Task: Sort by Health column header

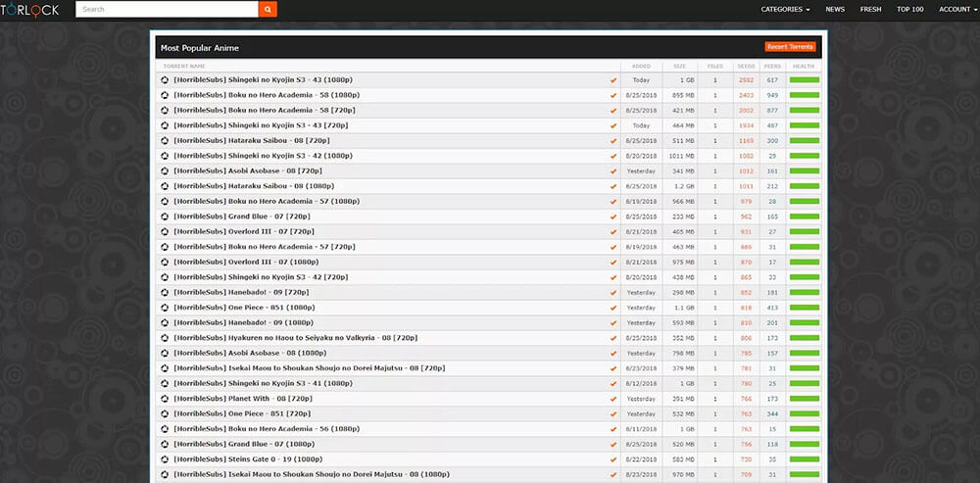Action: [x=804, y=67]
